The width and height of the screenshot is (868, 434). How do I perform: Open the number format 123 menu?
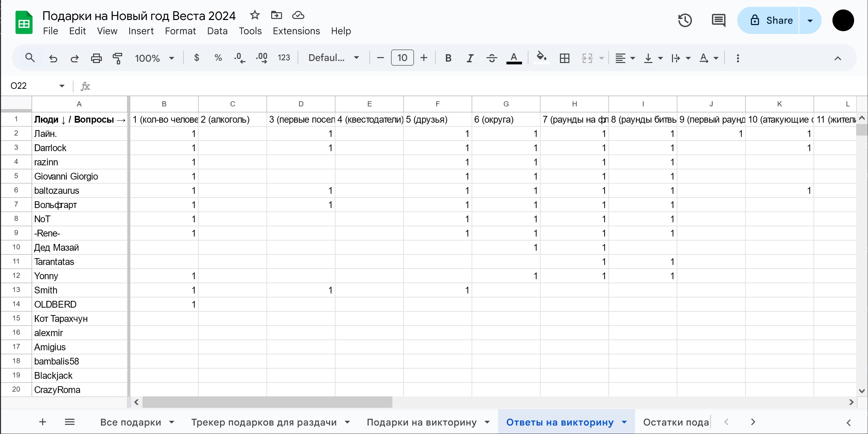click(x=284, y=58)
